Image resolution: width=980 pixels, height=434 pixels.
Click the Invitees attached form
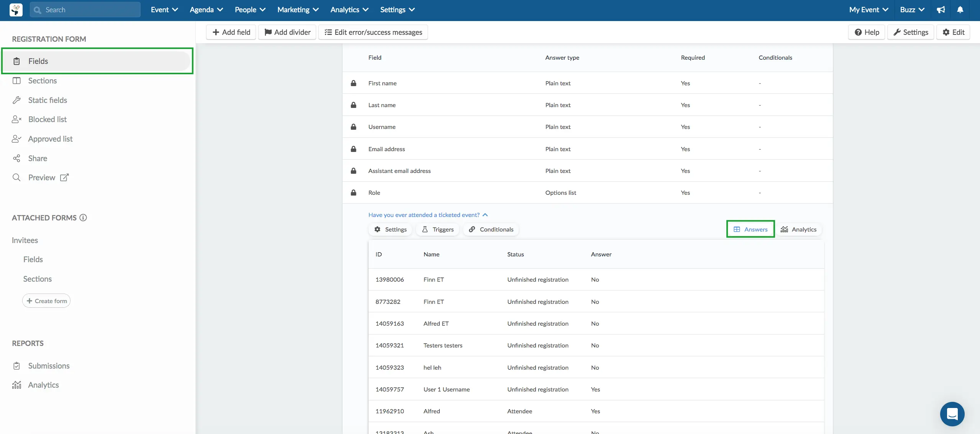point(25,240)
